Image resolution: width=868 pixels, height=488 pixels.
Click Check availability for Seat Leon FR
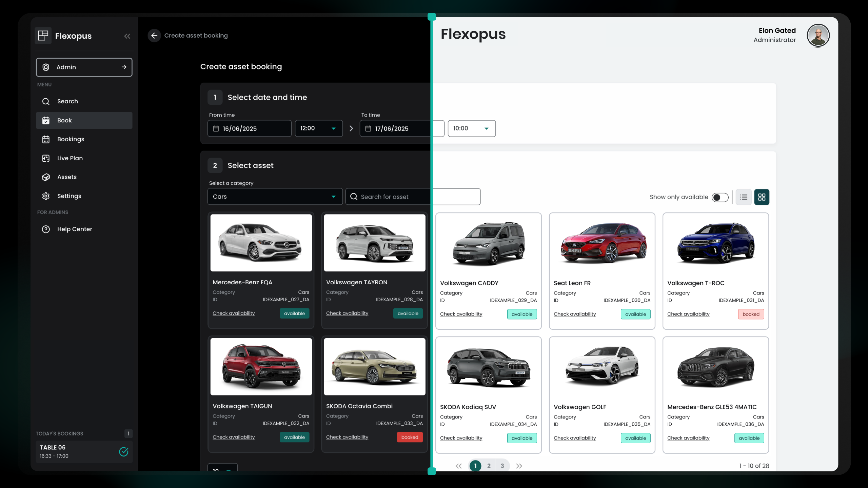click(x=575, y=314)
